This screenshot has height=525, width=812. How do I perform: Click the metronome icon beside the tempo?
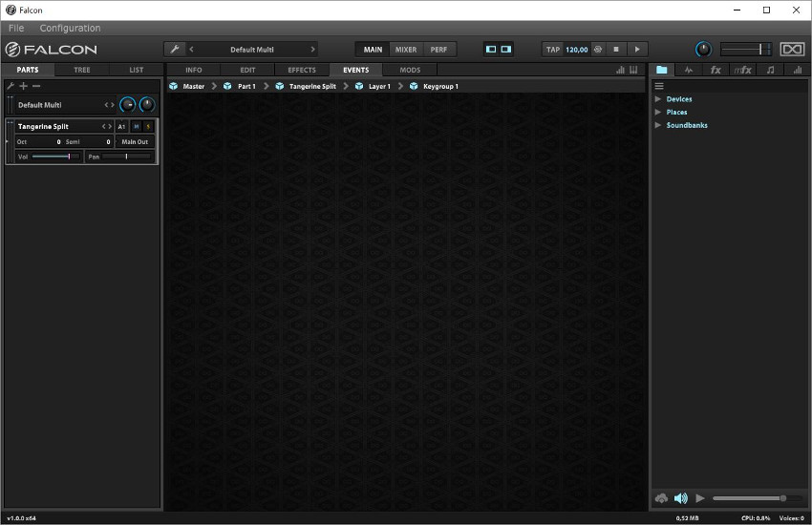(x=598, y=49)
